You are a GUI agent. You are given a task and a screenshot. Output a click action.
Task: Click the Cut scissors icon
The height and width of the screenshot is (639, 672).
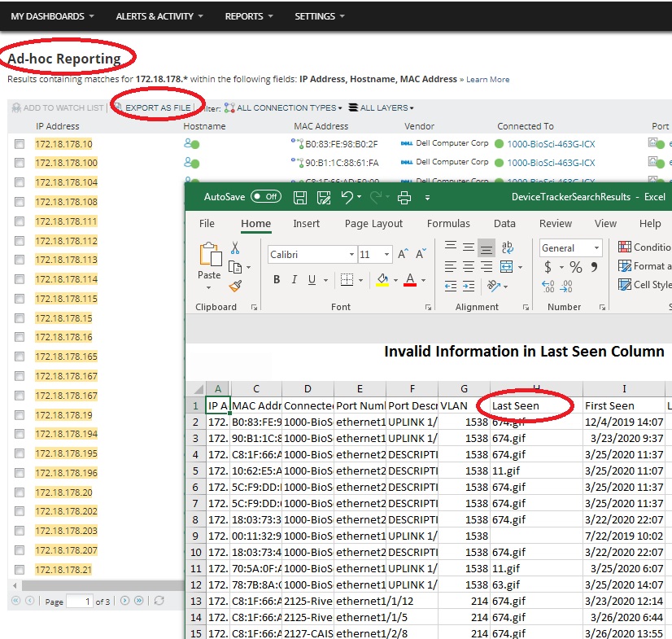click(235, 247)
